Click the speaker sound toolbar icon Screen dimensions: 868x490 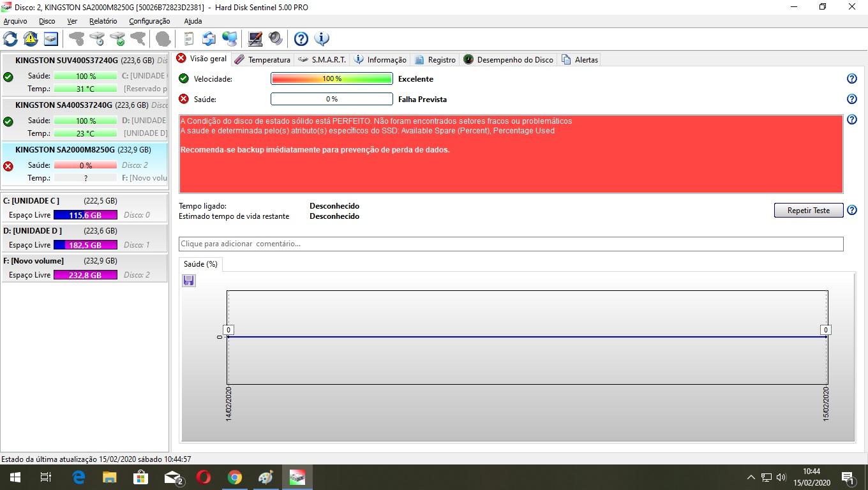click(276, 39)
